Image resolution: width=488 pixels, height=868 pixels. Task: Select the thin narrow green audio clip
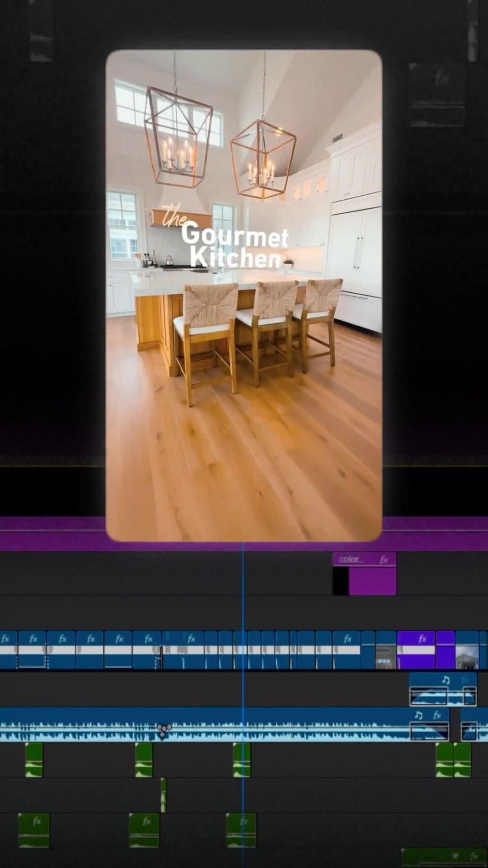(163, 795)
